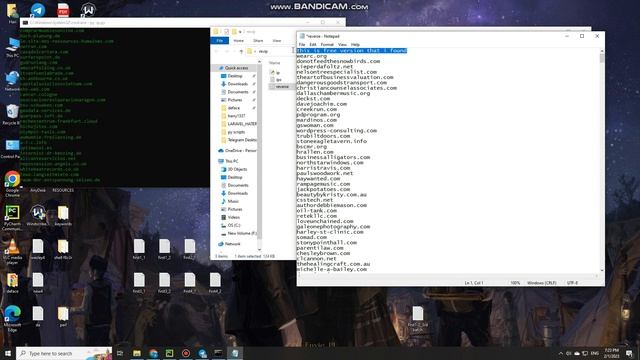The image size is (640, 360).
Task: Click the Windows Start button
Action: (7, 353)
